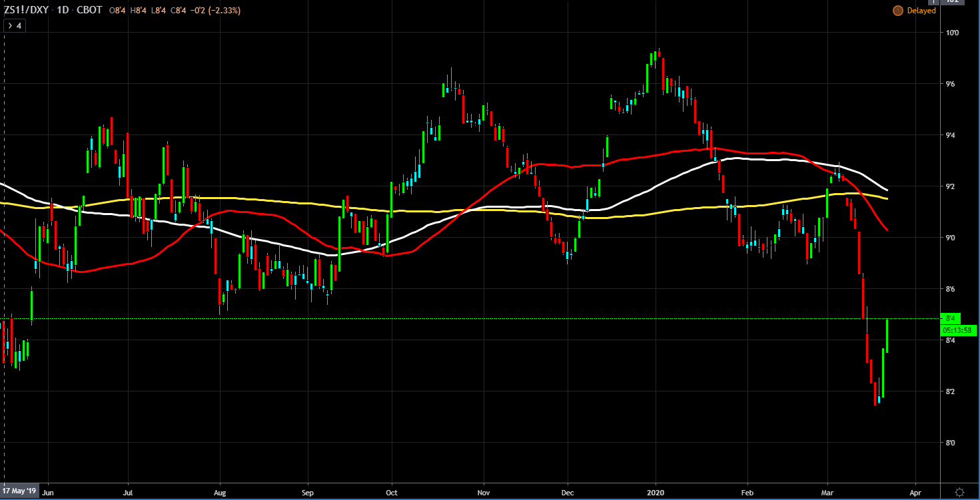Click the Oct label on time axis
980x500 pixels.
[x=392, y=494]
